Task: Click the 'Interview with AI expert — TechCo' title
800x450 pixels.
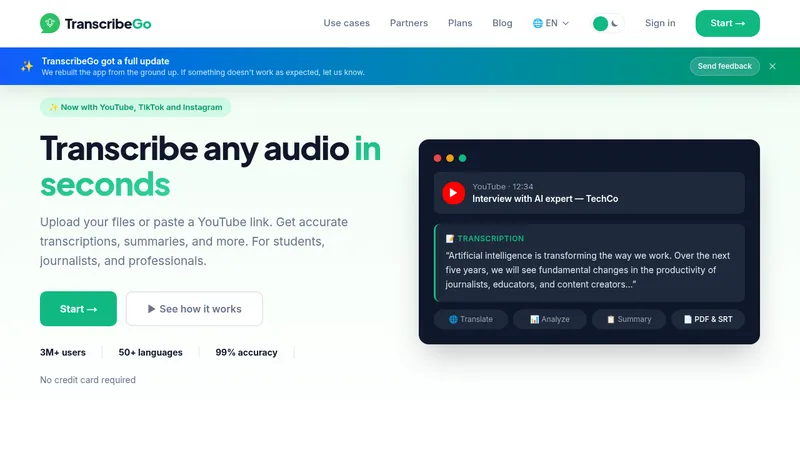Action: pos(545,199)
